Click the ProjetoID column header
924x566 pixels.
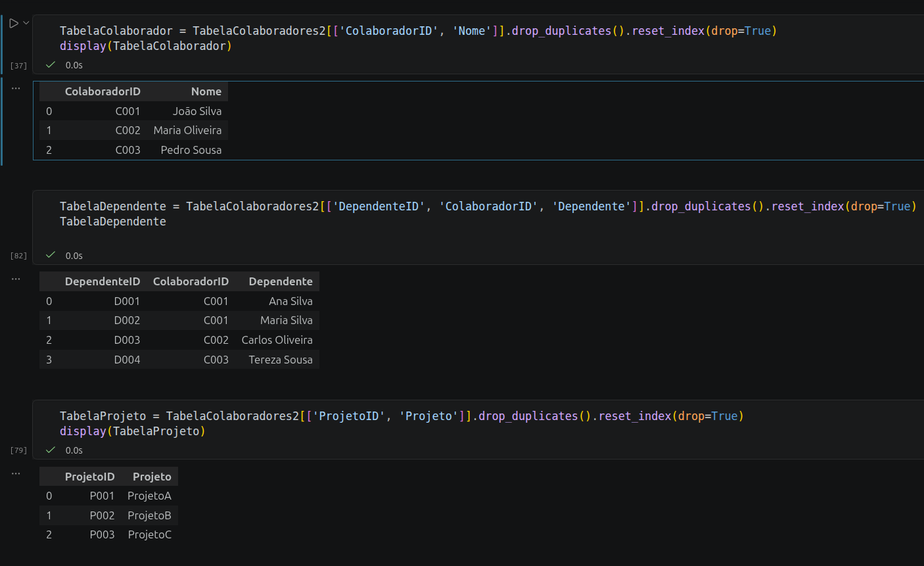pyautogui.click(x=89, y=477)
